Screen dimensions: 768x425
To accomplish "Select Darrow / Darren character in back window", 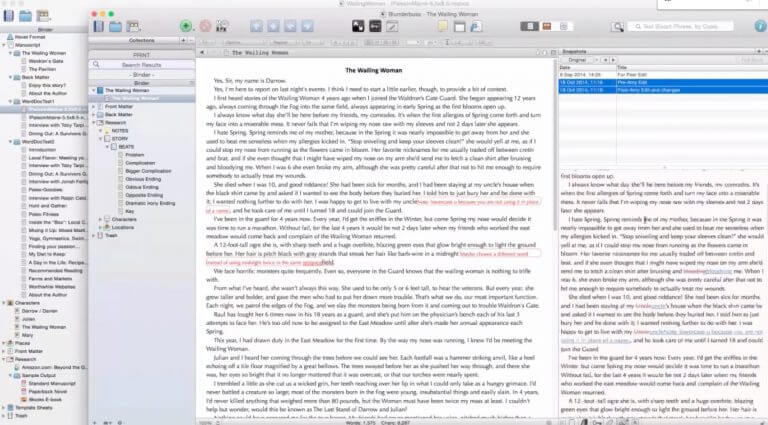I will [39, 311].
